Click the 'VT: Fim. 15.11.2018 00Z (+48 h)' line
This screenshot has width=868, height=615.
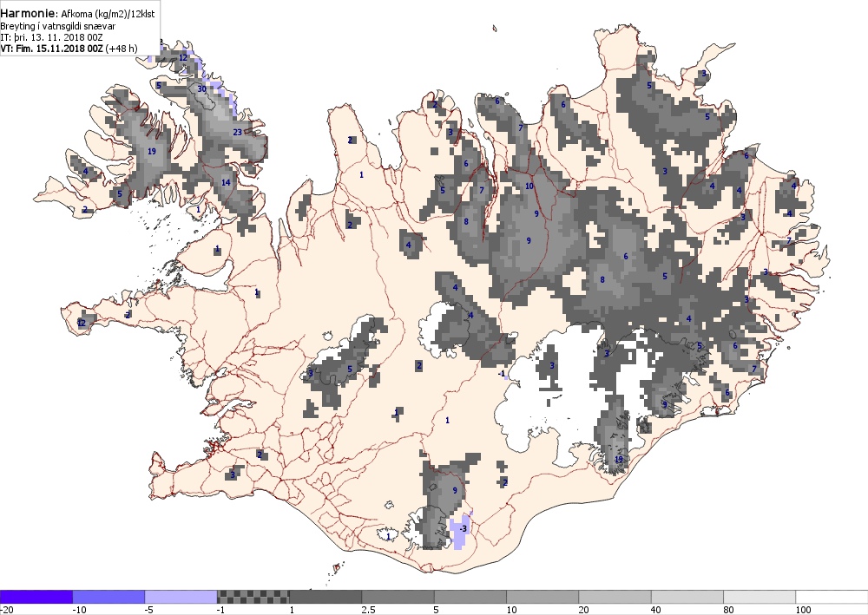(69, 48)
